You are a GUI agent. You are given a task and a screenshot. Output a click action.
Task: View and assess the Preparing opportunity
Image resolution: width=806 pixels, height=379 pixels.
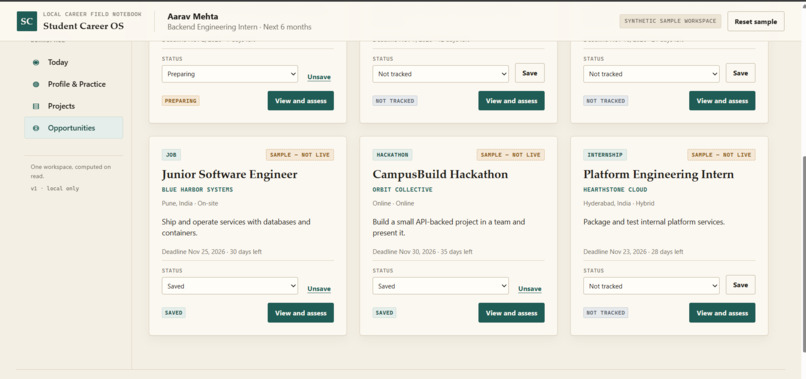pos(301,101)
